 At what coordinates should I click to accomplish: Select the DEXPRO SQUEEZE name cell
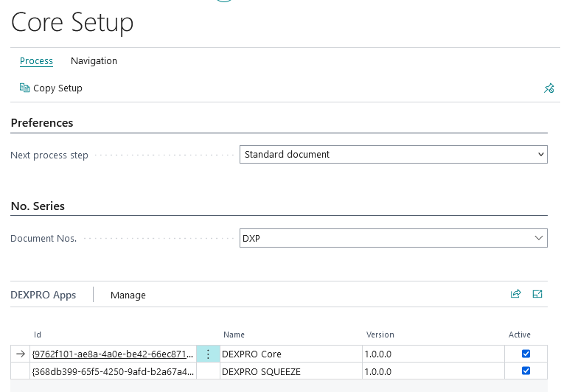[x=291, y=372]
